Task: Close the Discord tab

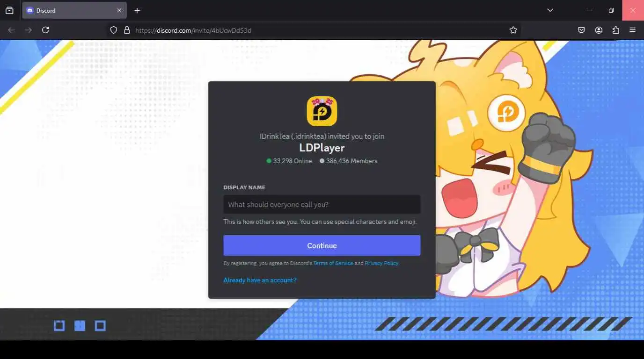Action: (119, 10)
